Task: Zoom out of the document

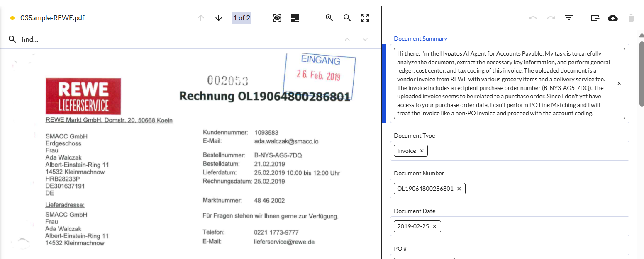Action: pos(347,18)
